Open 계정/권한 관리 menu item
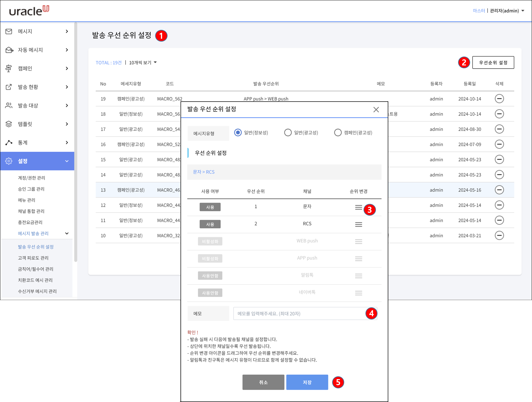The image size is (532, 402). pos(31,178)
